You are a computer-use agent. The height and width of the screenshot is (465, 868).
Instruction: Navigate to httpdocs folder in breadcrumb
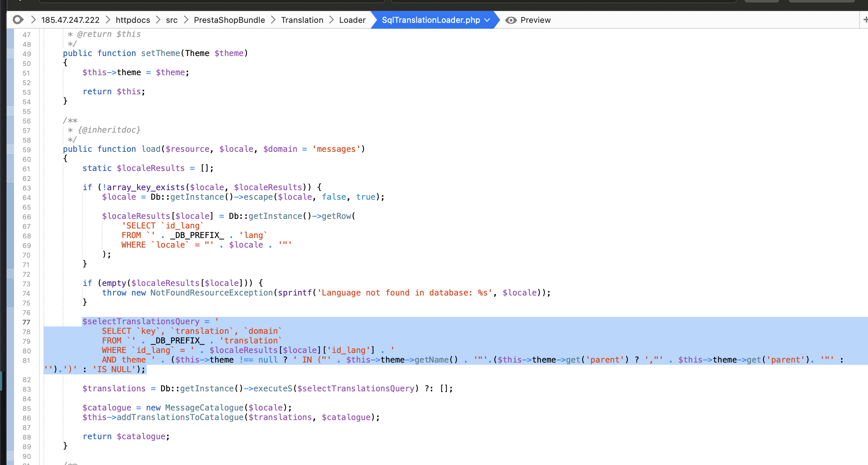click(x=133, y=20)
